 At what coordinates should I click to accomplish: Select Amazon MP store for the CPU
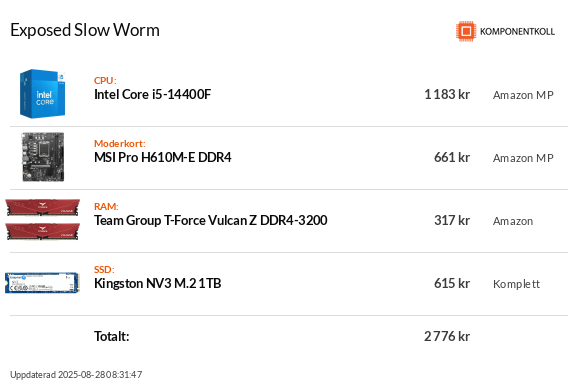click(x=523, y=95)
